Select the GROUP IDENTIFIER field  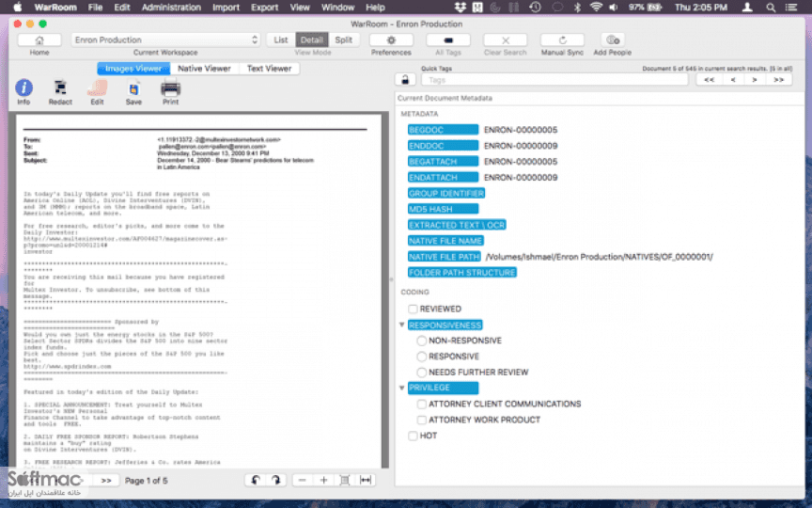click(x=445, y=194)
